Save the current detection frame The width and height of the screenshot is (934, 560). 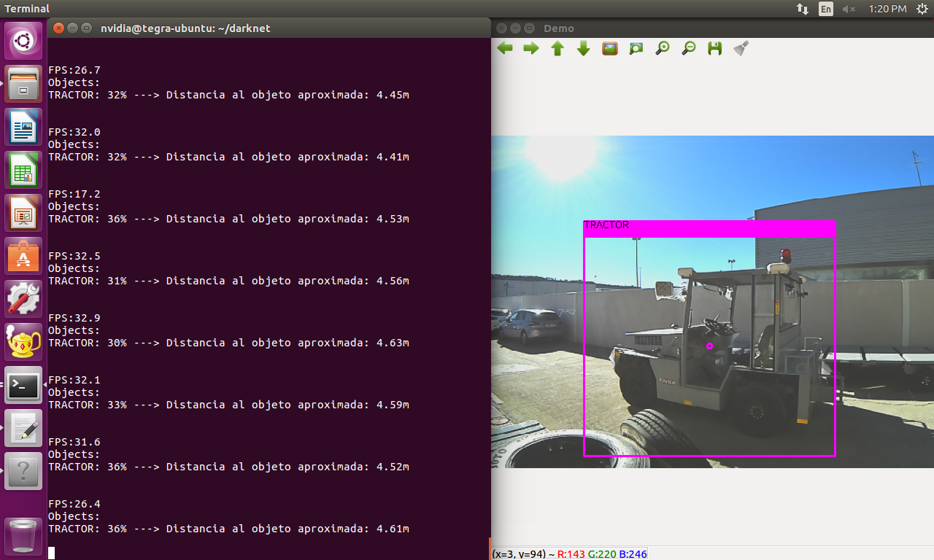point(714,48)
